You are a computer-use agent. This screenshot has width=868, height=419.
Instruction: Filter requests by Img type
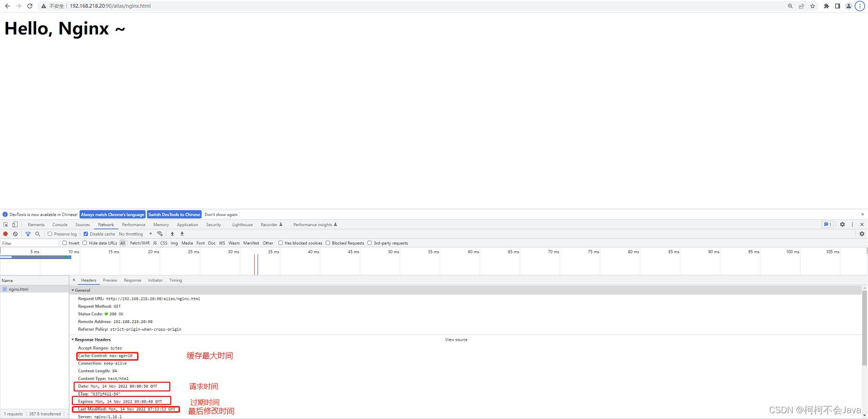174,243
